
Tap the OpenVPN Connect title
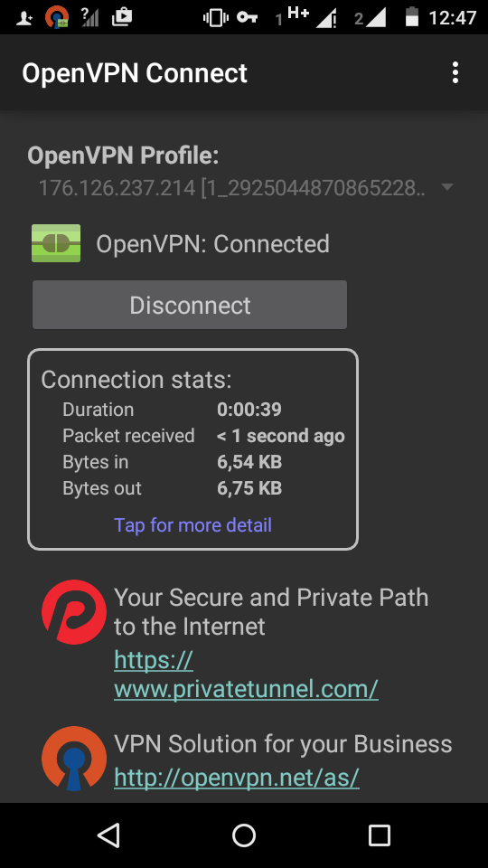click(135, 73)
